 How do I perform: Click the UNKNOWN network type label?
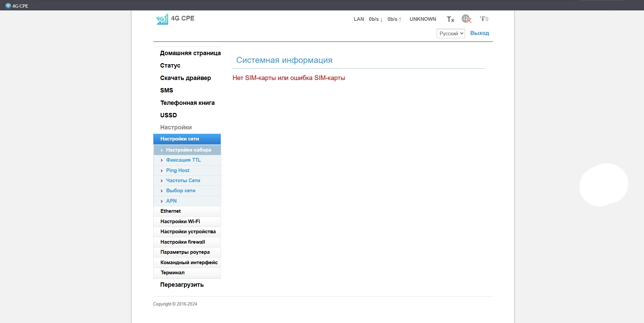423,19
